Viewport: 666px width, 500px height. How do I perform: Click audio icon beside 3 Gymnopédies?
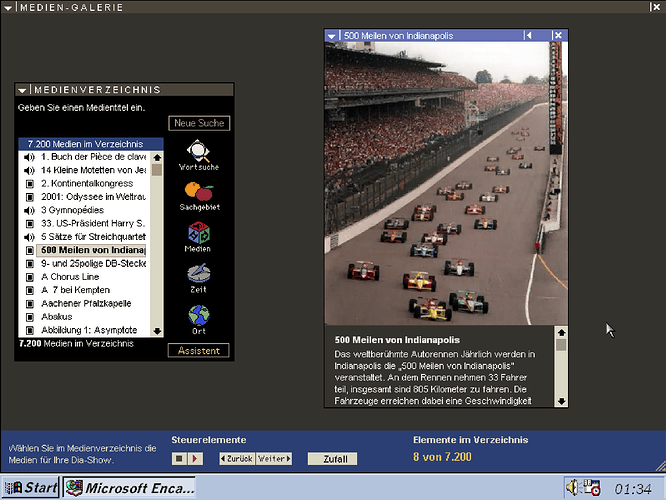coord(29,210)
